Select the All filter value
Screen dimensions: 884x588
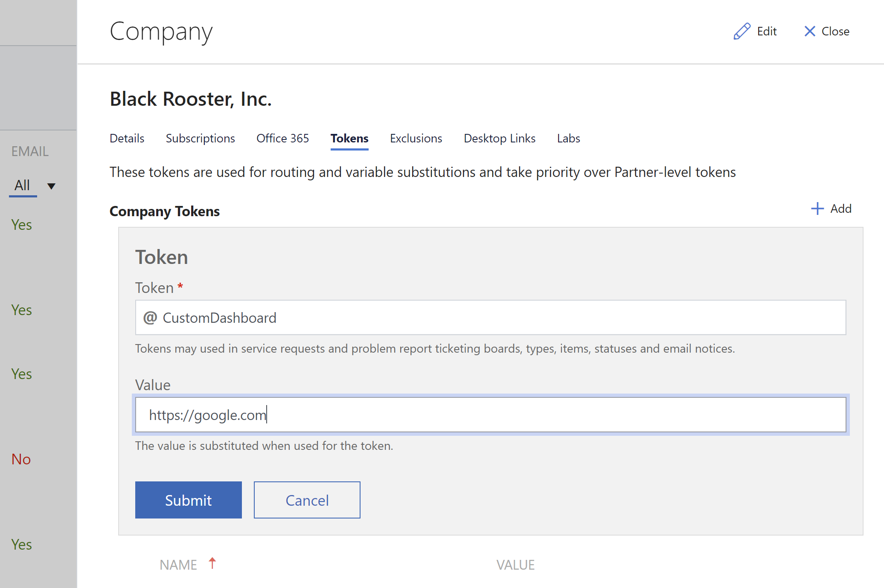tap(22, 185)
